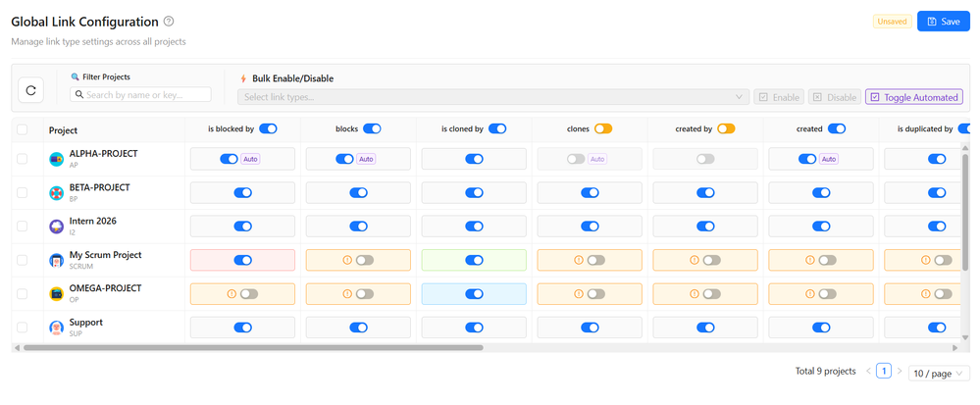Toggle Support 'created' switch

821,328
